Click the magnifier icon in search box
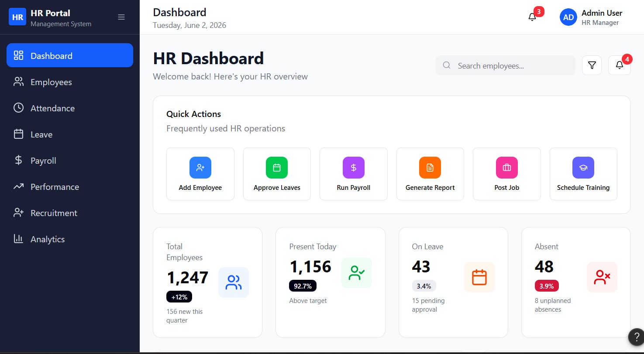Viewport: 644px width, 354px height. coord(447,65)
